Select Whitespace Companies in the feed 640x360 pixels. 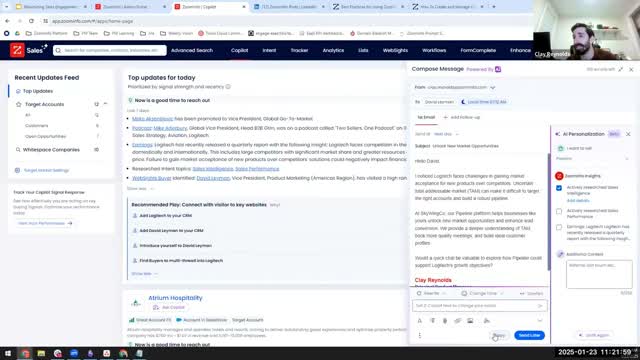[51, 150]
